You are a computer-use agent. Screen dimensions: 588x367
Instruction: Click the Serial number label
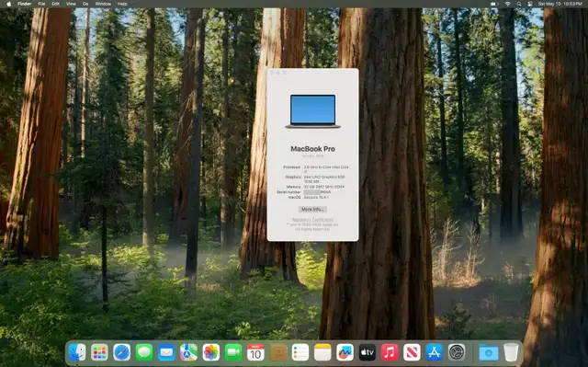tap(288, 191)
